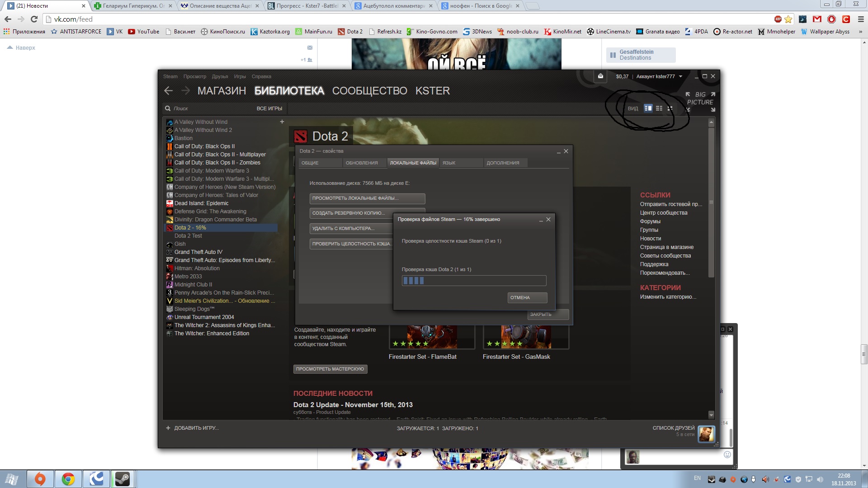
Task: Switch to ОБЩИЕ tab in Dota 2 properties
Action: [x=320, y=163]
